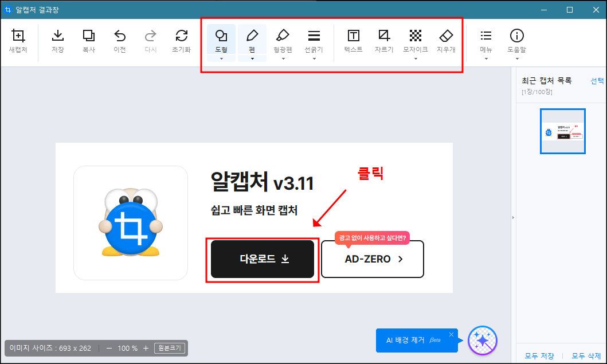Expand the 메뉴 dropdown arrow

pyautogui.click(x=486, y=59)
